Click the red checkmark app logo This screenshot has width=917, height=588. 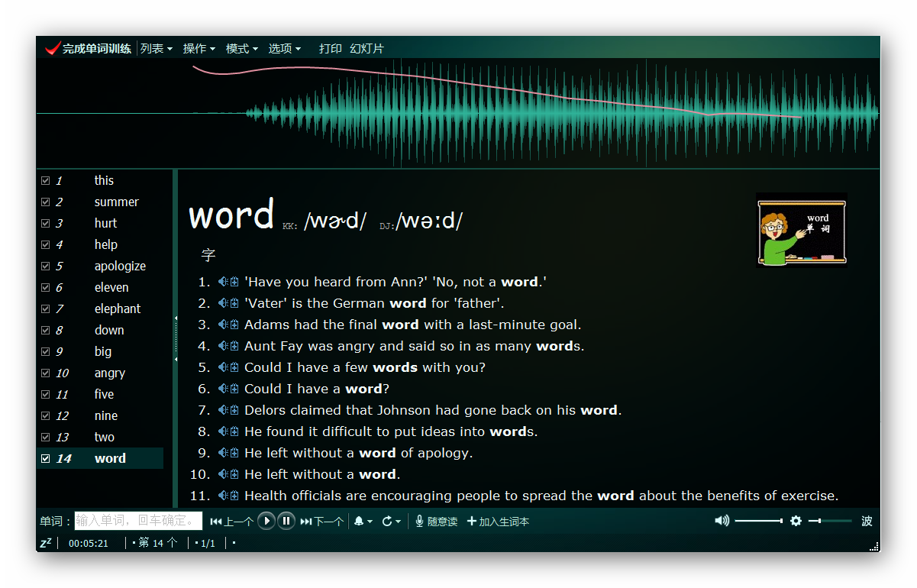point(53,48)
